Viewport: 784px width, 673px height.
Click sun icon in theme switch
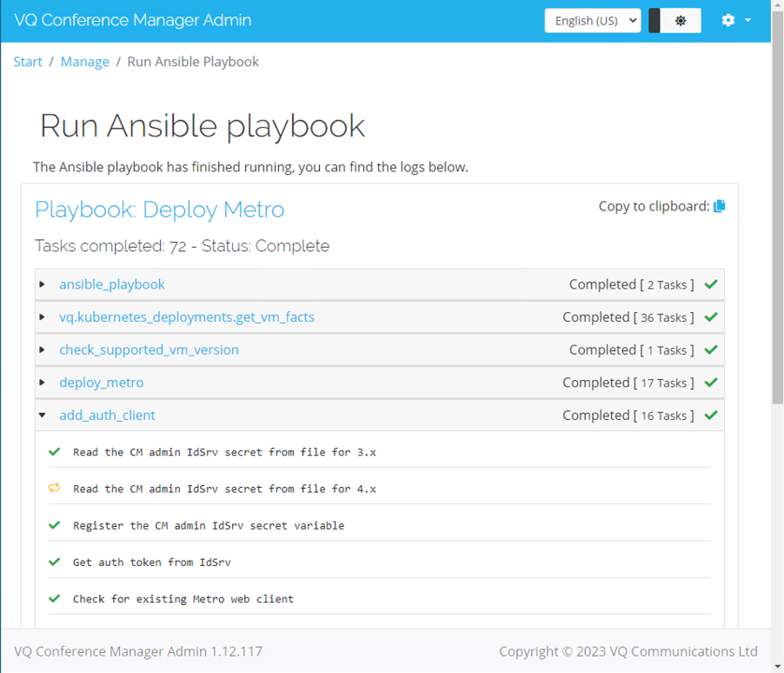pos(681,21)
